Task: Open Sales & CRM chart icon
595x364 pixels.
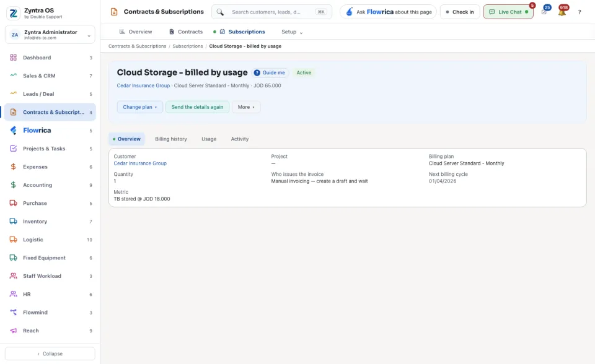Action: (13, 76)
